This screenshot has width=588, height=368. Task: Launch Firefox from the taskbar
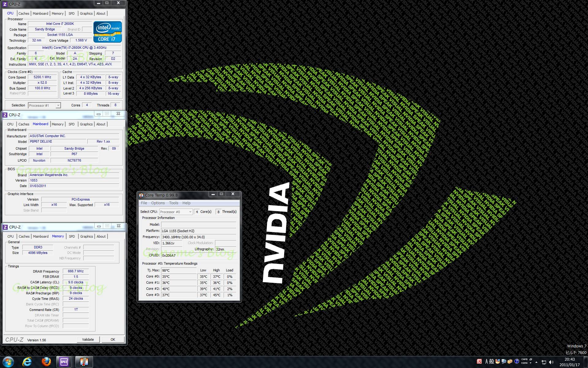46,362
